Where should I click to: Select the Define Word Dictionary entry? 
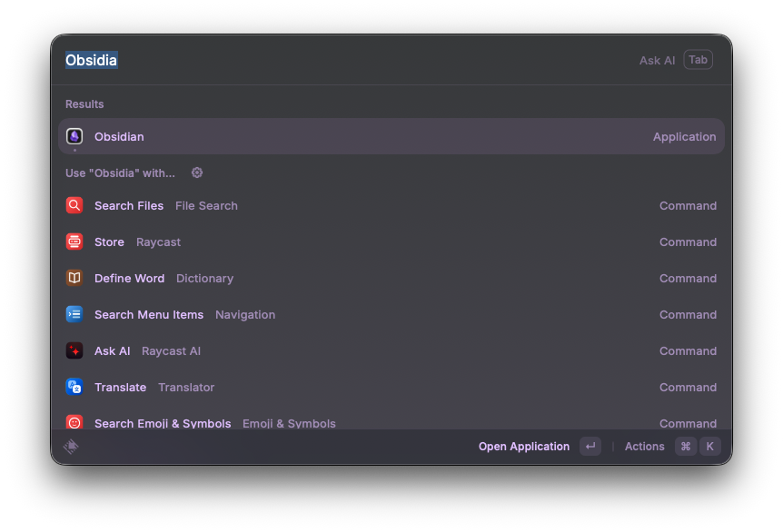click(391, 279)
